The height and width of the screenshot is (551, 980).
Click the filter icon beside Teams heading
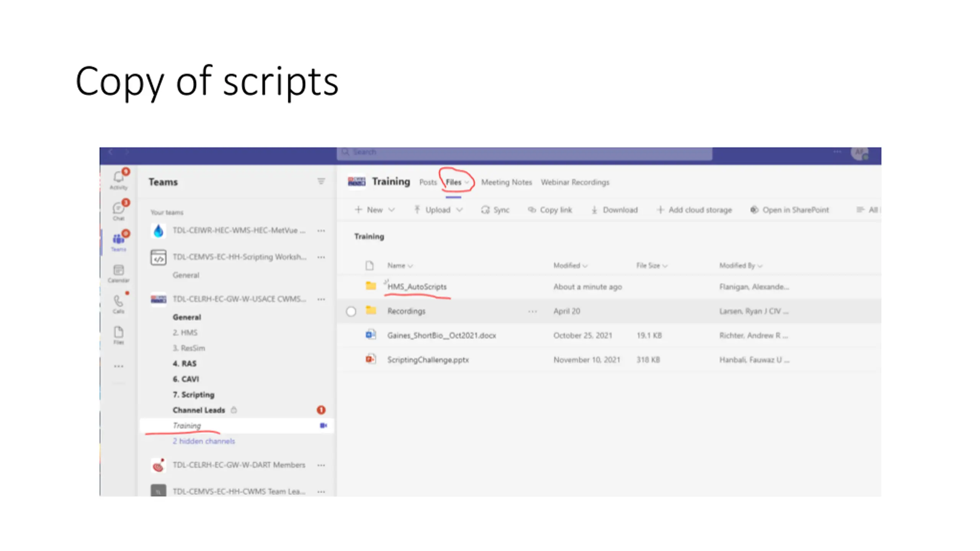click(321, 181)
